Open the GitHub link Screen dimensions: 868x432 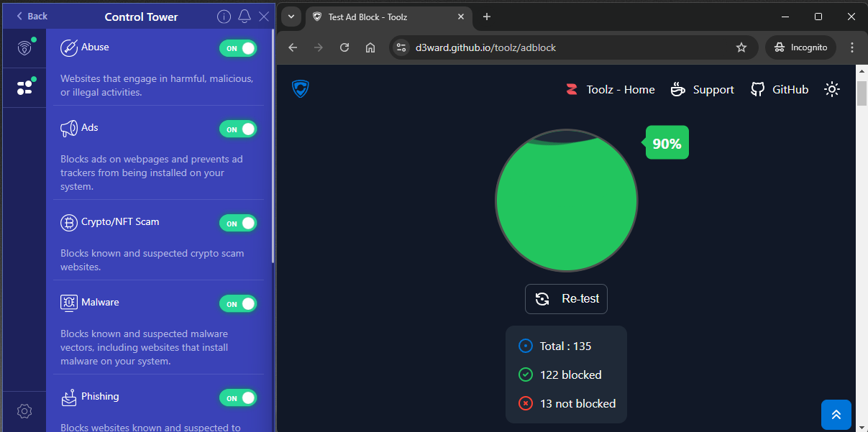click(780, 90)
